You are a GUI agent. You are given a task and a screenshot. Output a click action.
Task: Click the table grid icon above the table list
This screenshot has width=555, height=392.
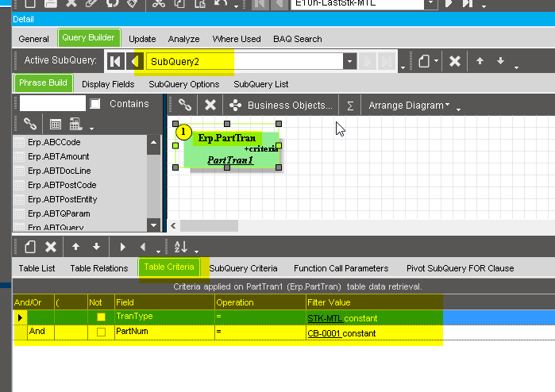coord(56,124)
